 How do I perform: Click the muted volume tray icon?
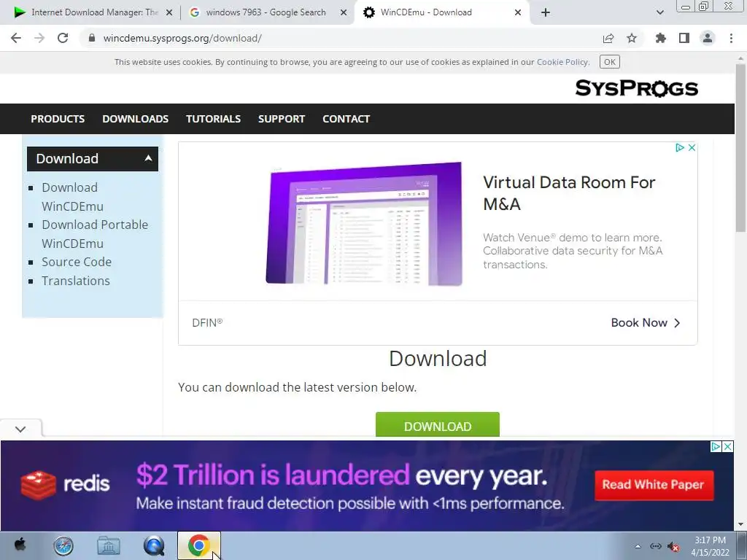coord(673,546)
